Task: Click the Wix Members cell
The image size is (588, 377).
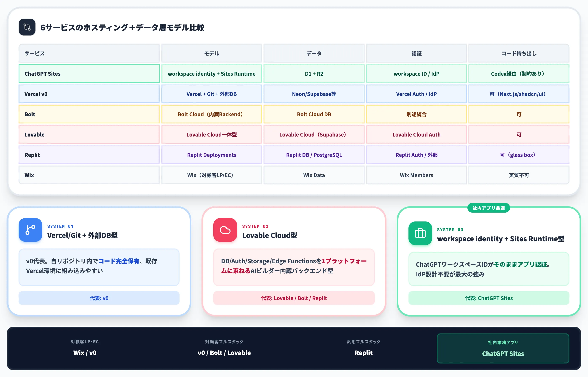Action: pos(416,175)
